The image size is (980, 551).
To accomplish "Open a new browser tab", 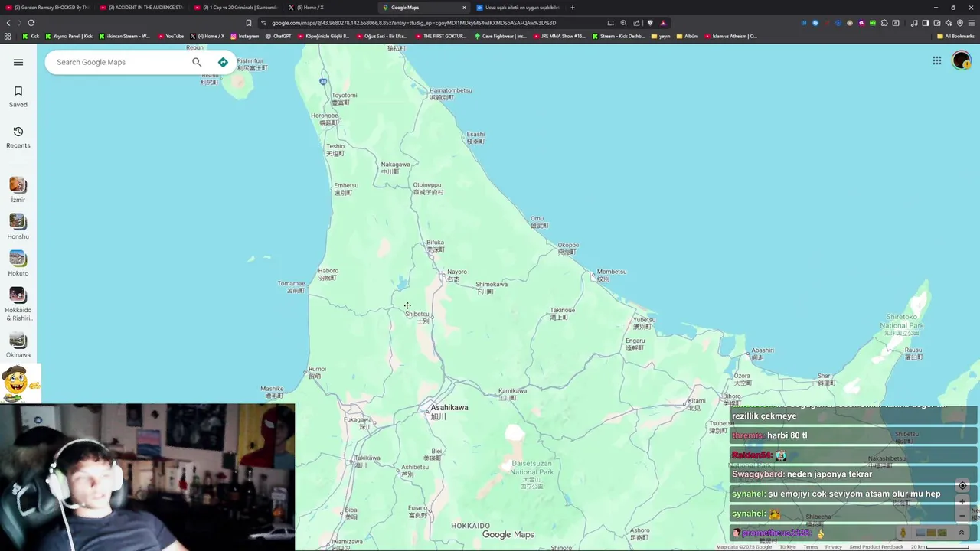I will pos(573,8).
